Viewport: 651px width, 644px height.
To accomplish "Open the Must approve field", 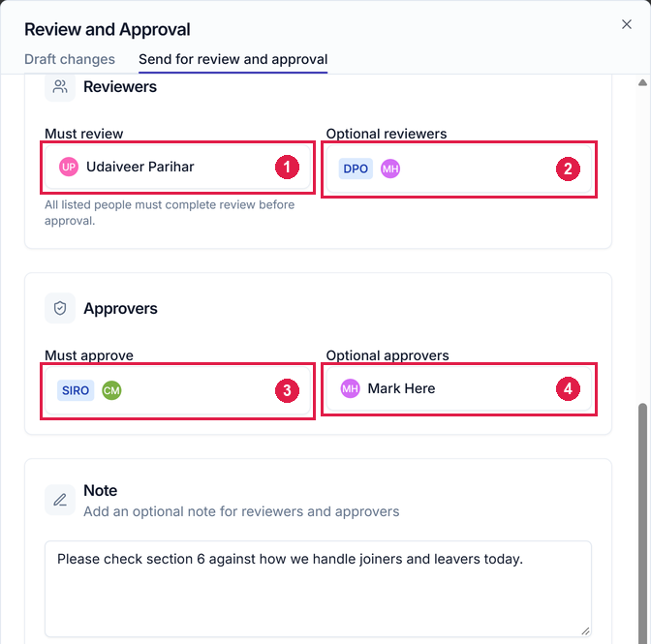I will click(177, 390).
